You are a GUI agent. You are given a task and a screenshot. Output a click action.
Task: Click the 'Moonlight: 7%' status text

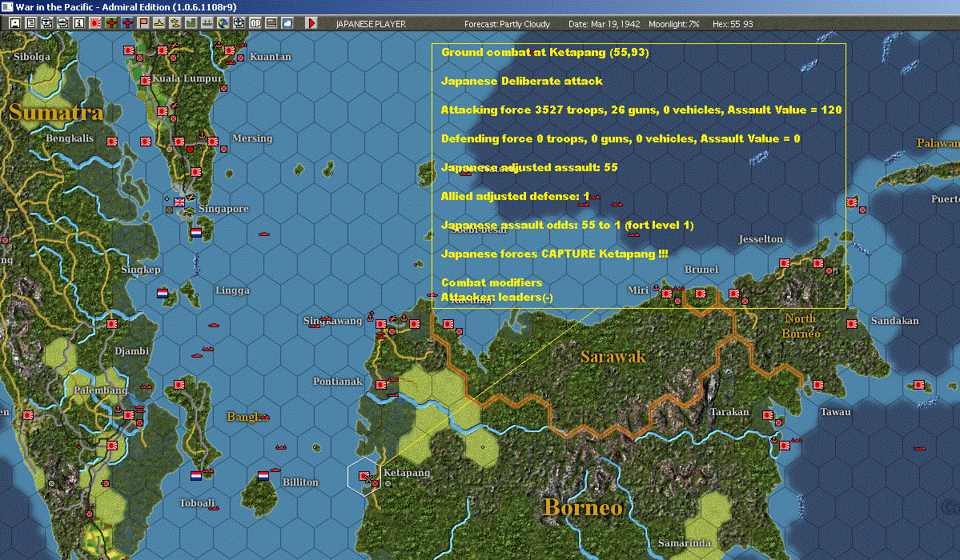[x=673, y=24]
